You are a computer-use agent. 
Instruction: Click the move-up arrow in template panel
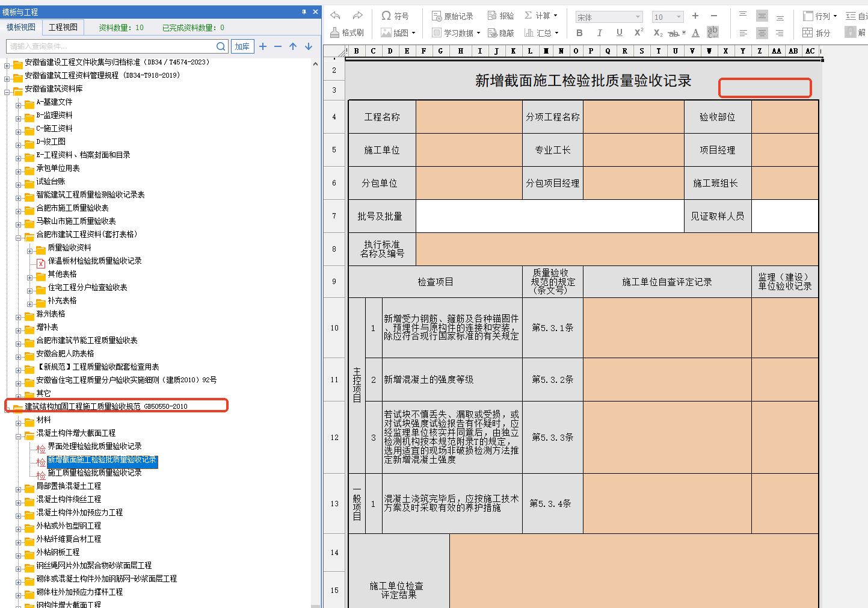pos(293,46)
